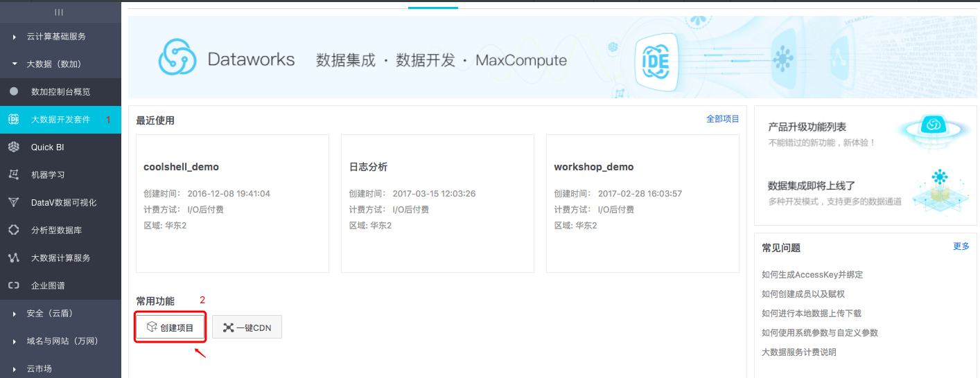Expand 域名与网站（万网） menu section
This screenshot has height=378, width=980.
60,341
